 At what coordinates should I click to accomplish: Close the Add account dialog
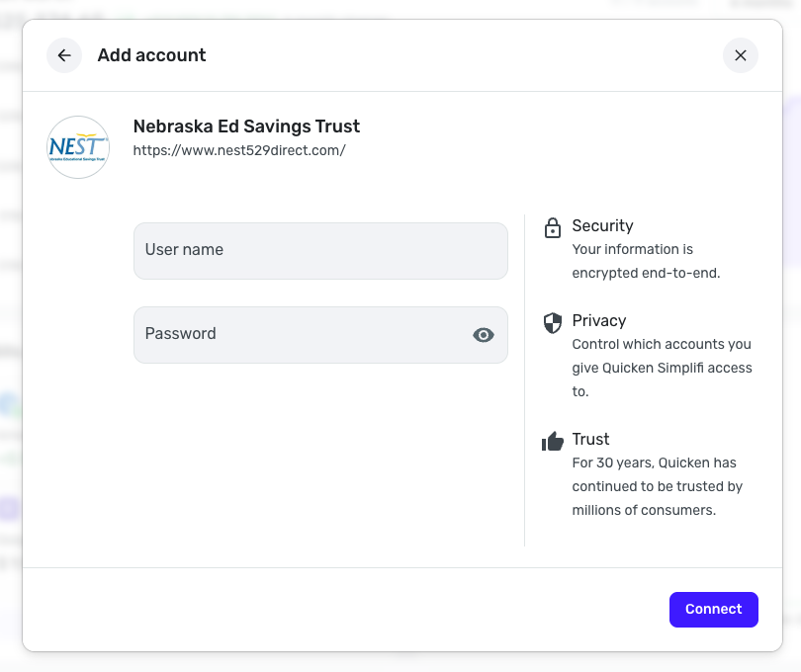point(741,55)
